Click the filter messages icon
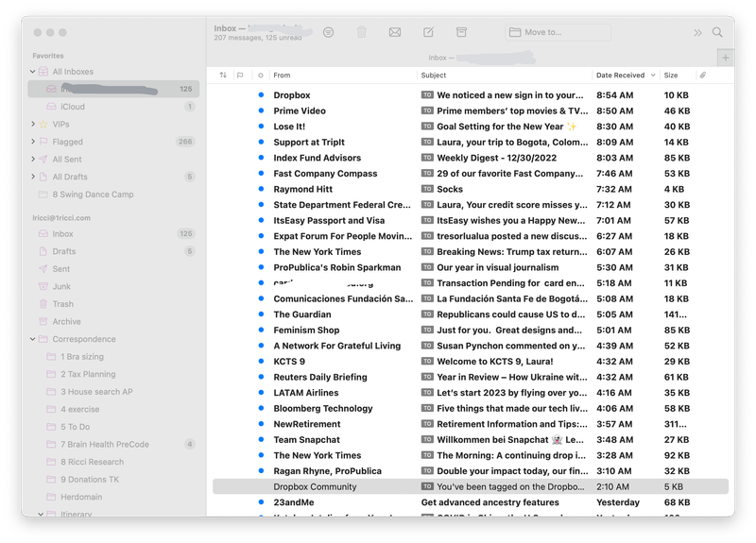The height and width of the screenshot is (543, 756). (x=328, y=32)
